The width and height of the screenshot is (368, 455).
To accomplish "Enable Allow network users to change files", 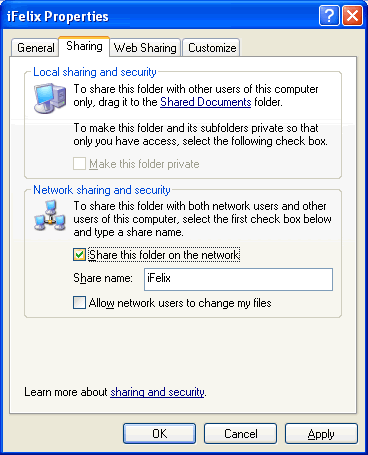I will click(x=79, y=303).
